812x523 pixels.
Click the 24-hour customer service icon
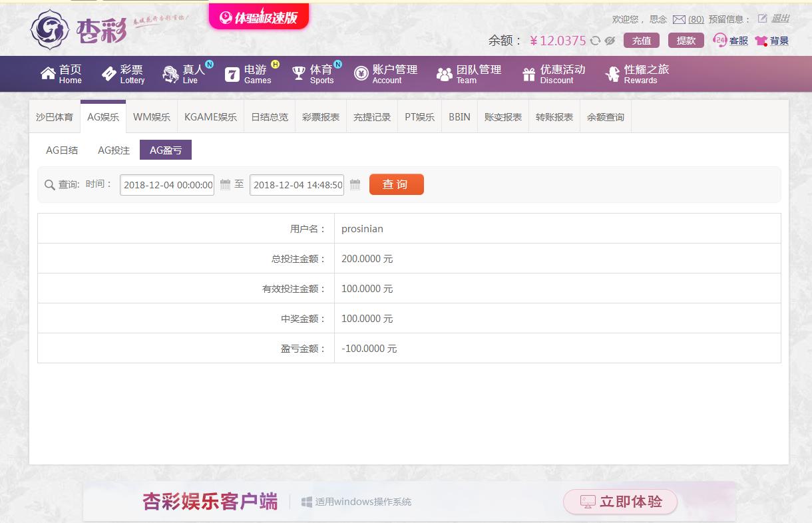pos(719,40)
